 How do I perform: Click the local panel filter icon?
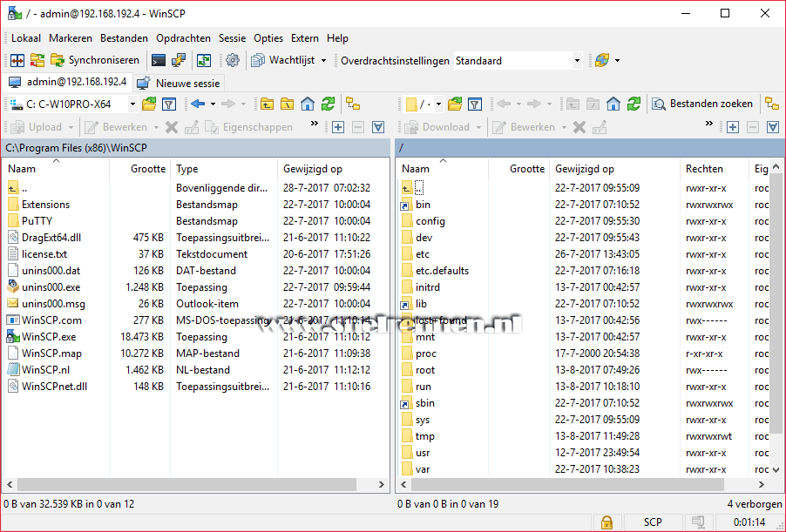(x=169, y=104)
